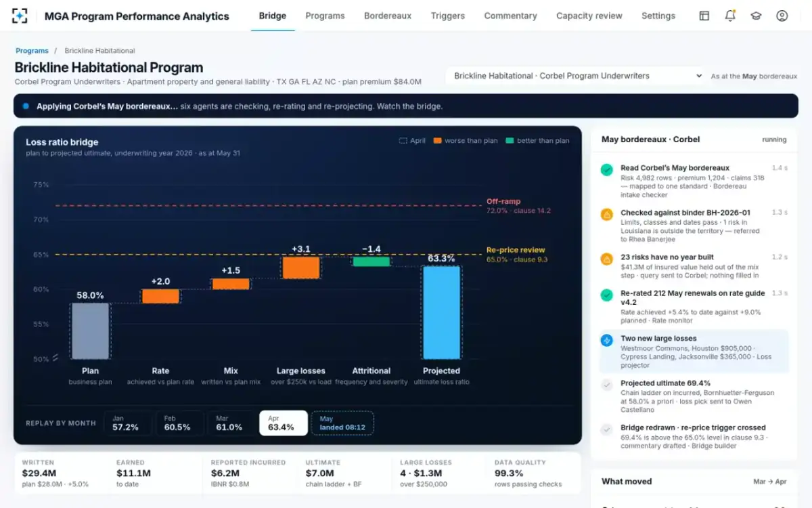
Task: Click the Large losses +3.1 bar
Action: click(x=301, y=268)
